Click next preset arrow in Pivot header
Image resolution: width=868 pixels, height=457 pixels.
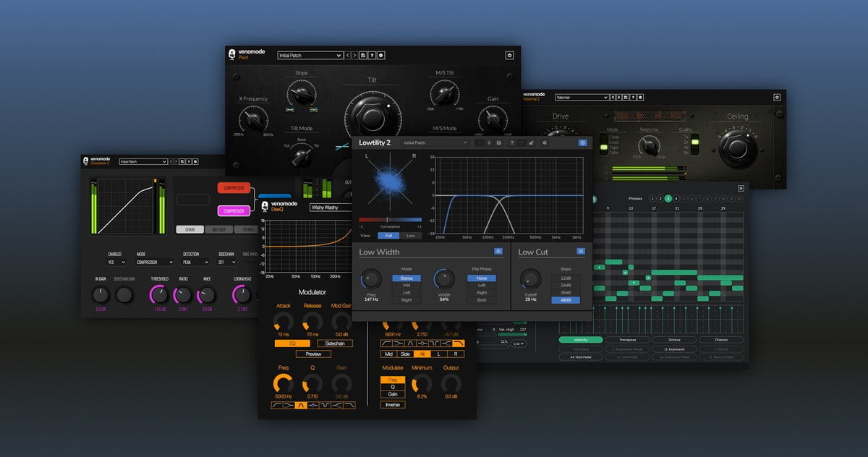354,55
